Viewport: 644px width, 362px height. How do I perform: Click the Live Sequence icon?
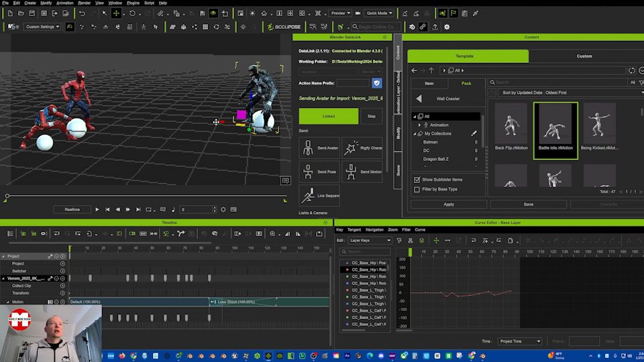308,195
